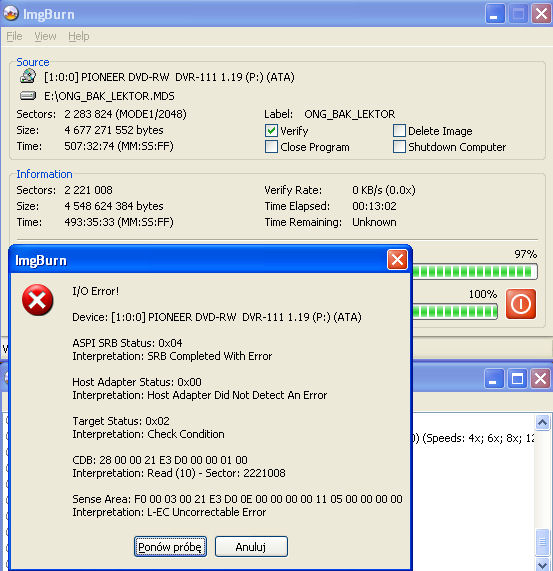Screen dimensions: 553x571
Task: Close the ImgBurn I/O Error dialog
Action: pos(397,260)
